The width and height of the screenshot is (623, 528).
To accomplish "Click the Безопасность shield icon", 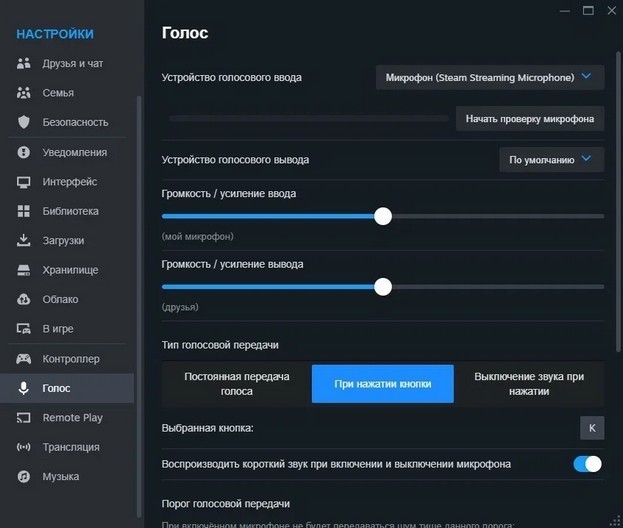I will pyautogui.click(x=23, y=122).
